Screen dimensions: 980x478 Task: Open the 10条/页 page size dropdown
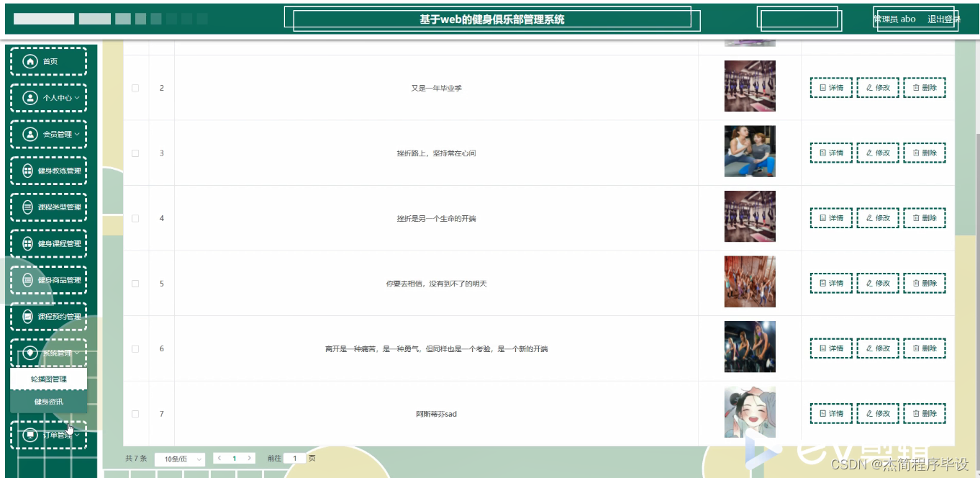179,458
